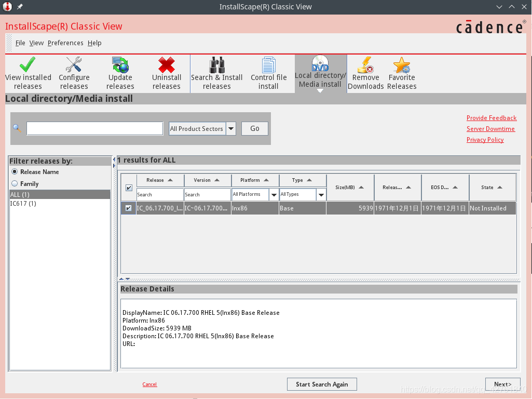
Task: Sort by Release column arrow
Action: 170,180
